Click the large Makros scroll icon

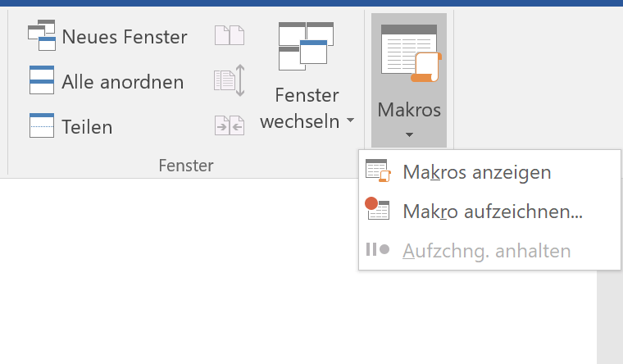click(x=410, y=53)
